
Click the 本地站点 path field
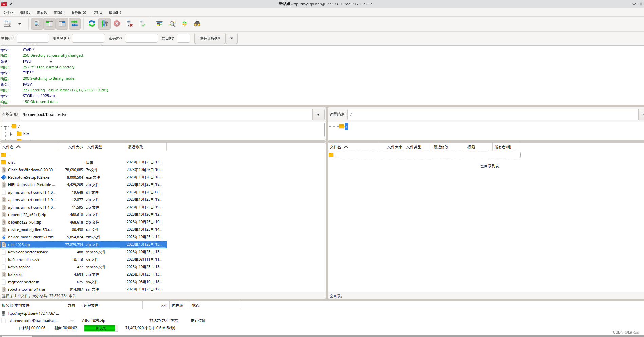tap(166, 114)
